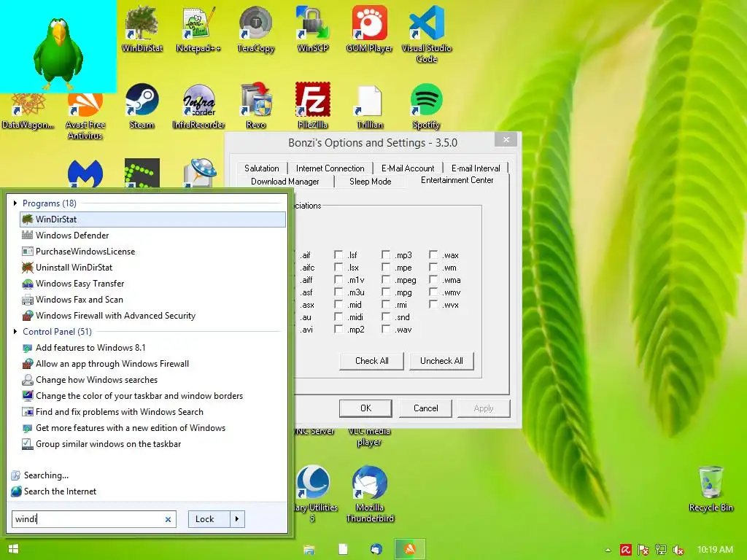The height and width of the screenshot is (560, 747).
Task: Enable the .mpeg checkbox
Action: pyautogui.click(x=386, y=279)
